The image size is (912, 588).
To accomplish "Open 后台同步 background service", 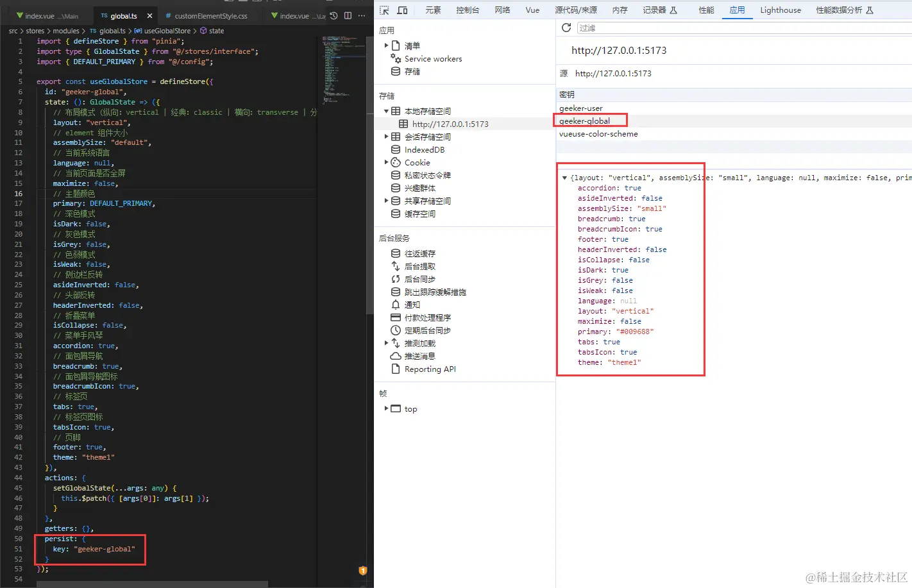I will 420,280.
